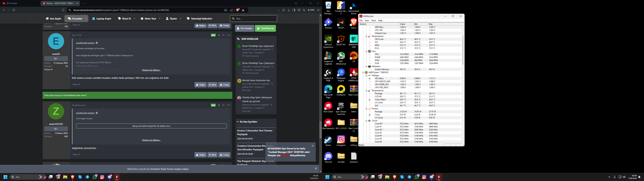
Task: Open the View menu in HWMonitor
Action: pyautogui.click(x=366, y=20)
